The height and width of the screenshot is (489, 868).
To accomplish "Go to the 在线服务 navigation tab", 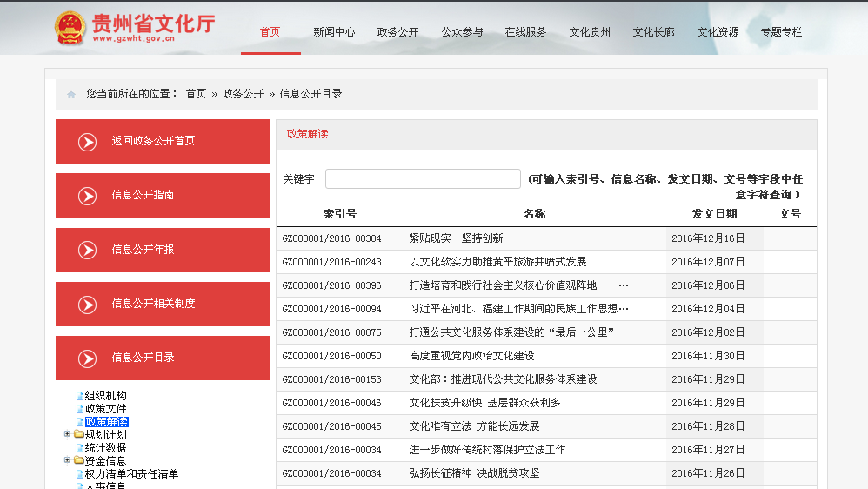I will (525, 32).
